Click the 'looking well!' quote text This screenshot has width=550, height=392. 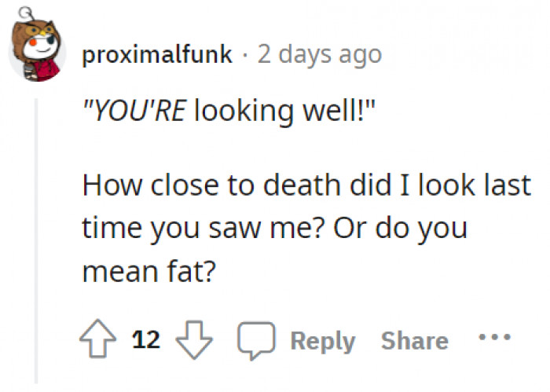point(281,112)
